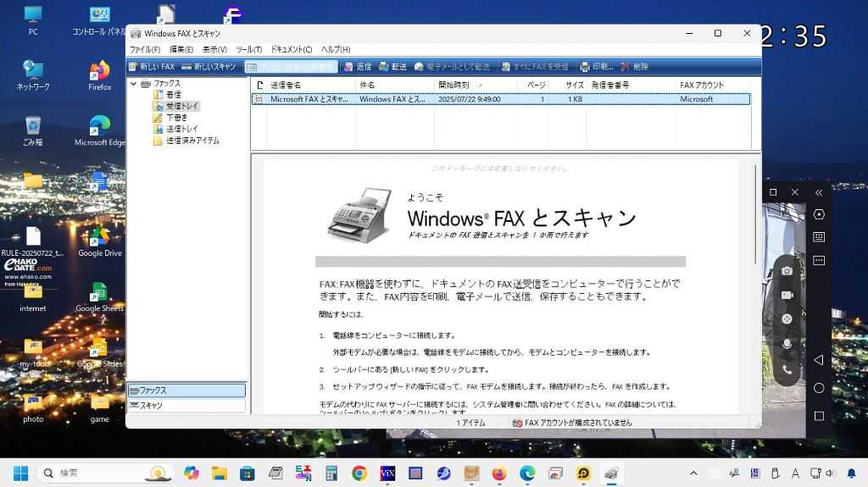Open the ファイル(F) menu
This screenshot has width=868, height=487.
pyautogui.click(x=144, y=50)
